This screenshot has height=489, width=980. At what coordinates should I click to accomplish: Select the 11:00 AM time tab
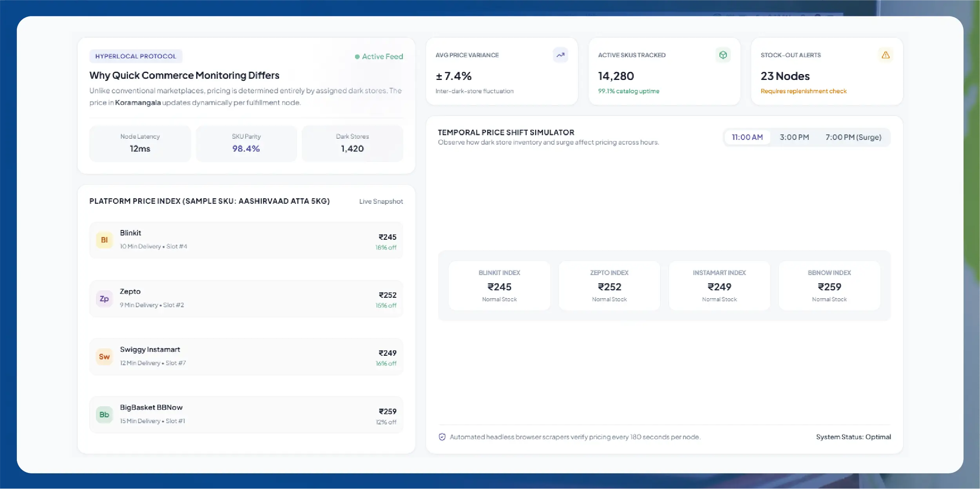tap(747, 137)
